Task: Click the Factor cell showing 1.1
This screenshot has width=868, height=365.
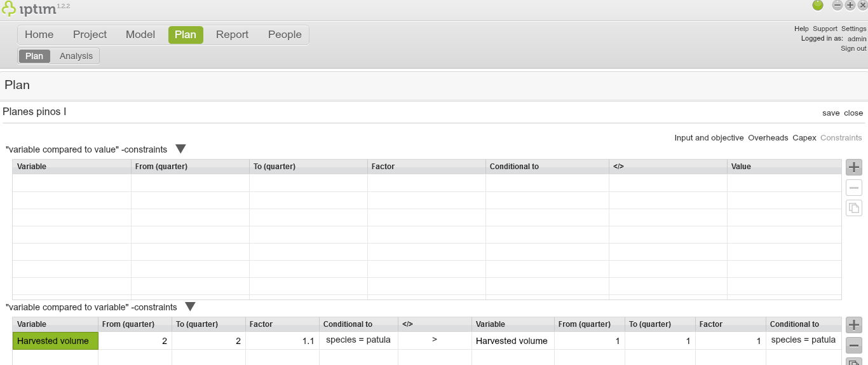Action: 282,341
